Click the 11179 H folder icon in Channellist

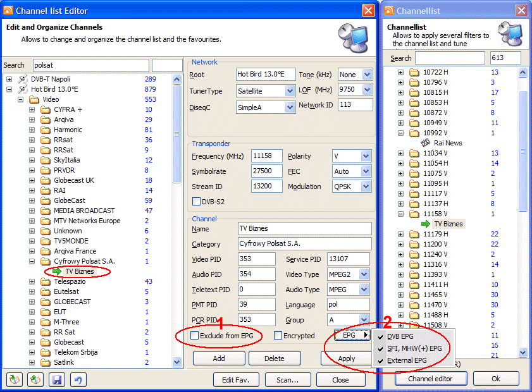pyautogui.click(x=414, y=234)
